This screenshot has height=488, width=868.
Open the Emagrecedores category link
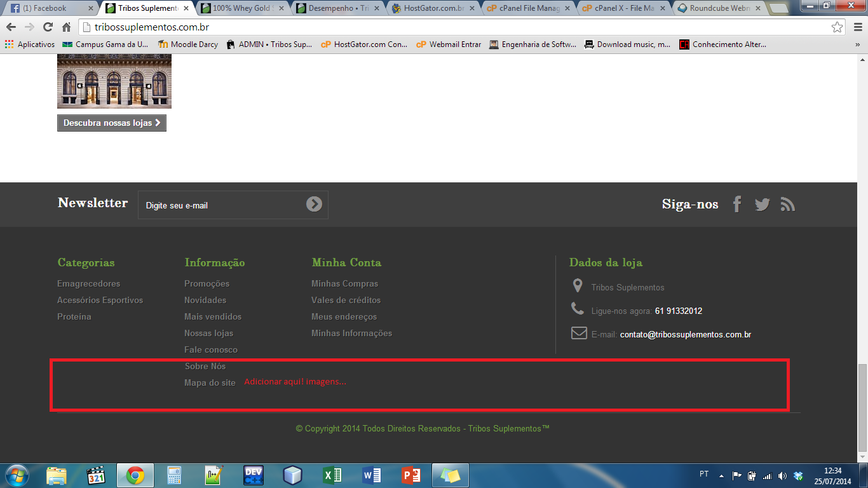(88, 283)
